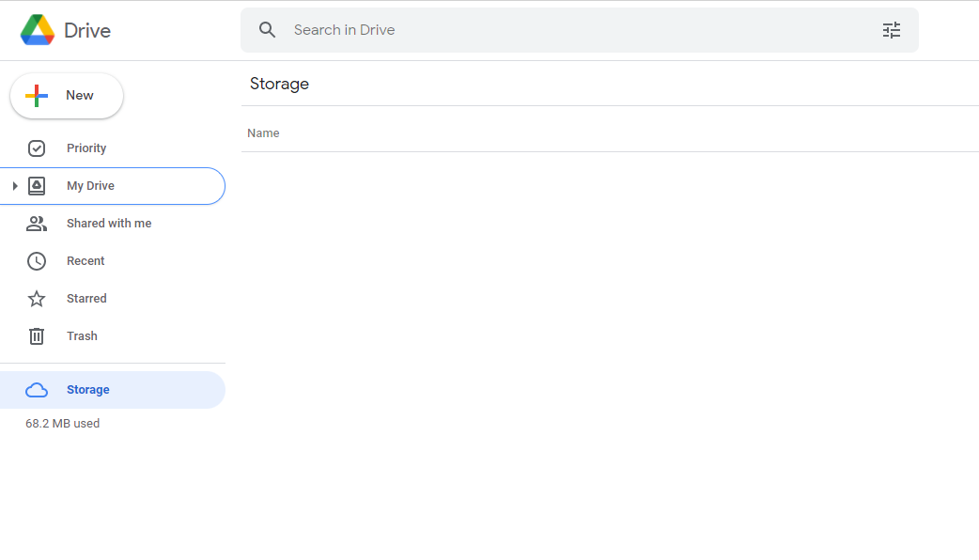Open the Starred text label

86,299
